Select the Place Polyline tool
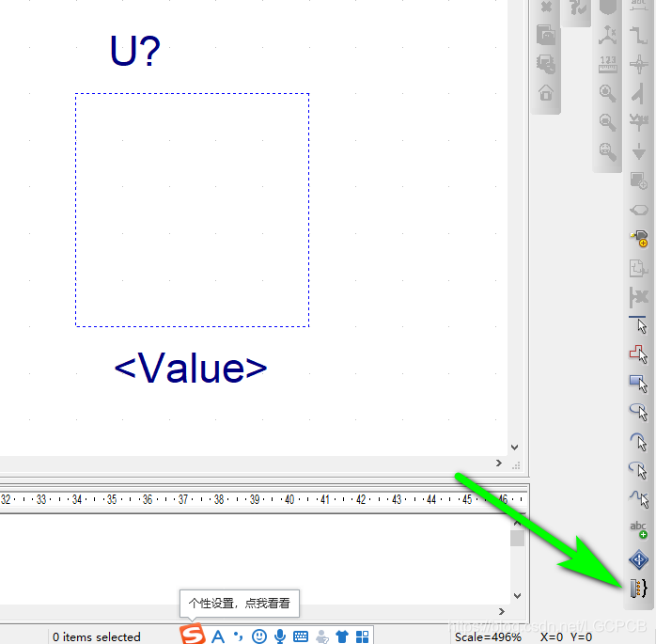656x644 pixels. coord(639,354)
